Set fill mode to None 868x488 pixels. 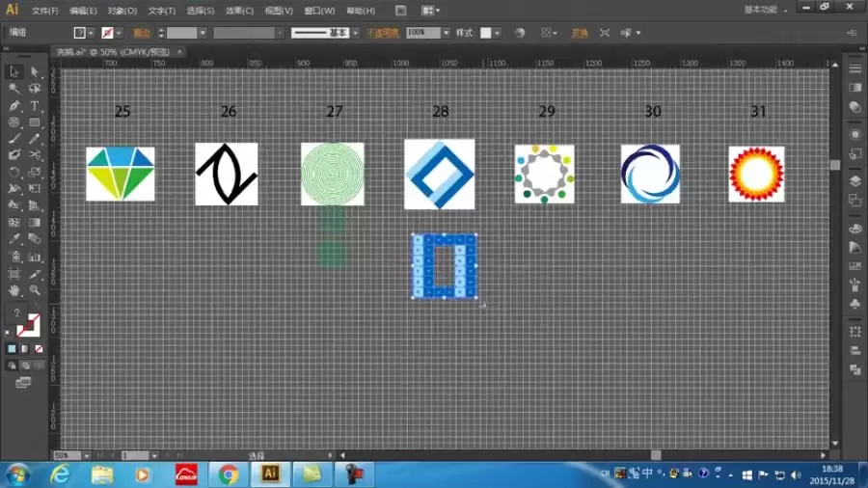39,349
